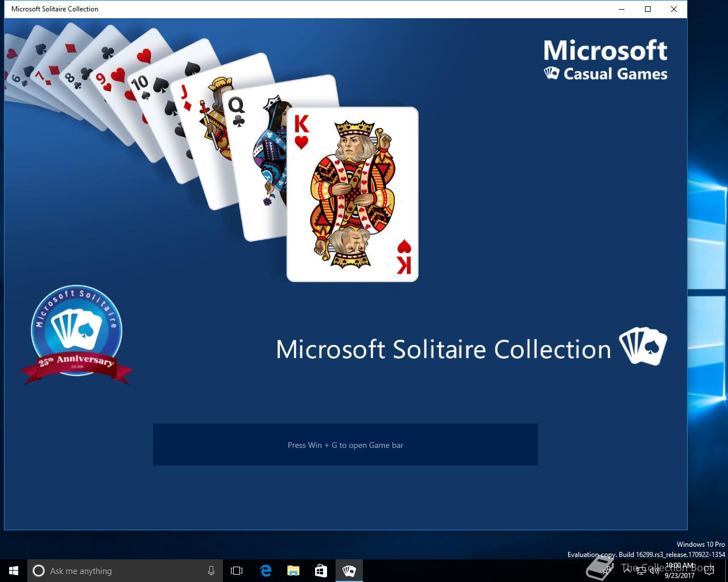Click the 'Press Win + G' Game bar banner
The width and height of the screenshot is (728, 582).
pos(345,444)
